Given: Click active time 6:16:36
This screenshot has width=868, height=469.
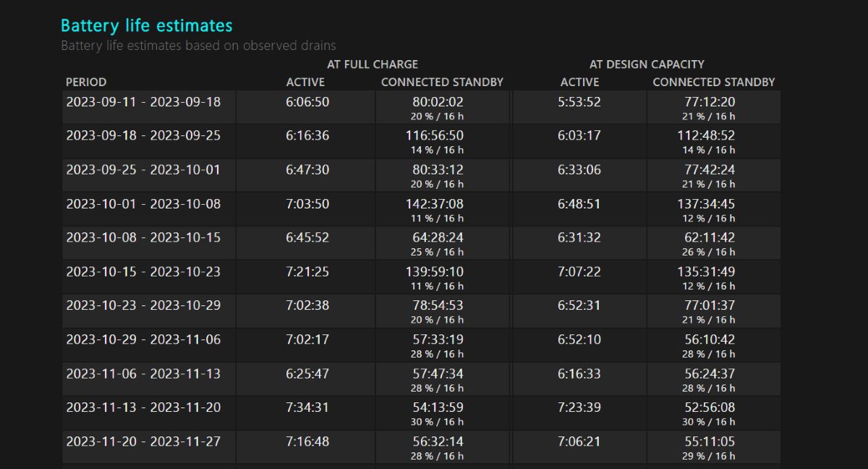Looking at the screenshot, I should click(307, 135).
